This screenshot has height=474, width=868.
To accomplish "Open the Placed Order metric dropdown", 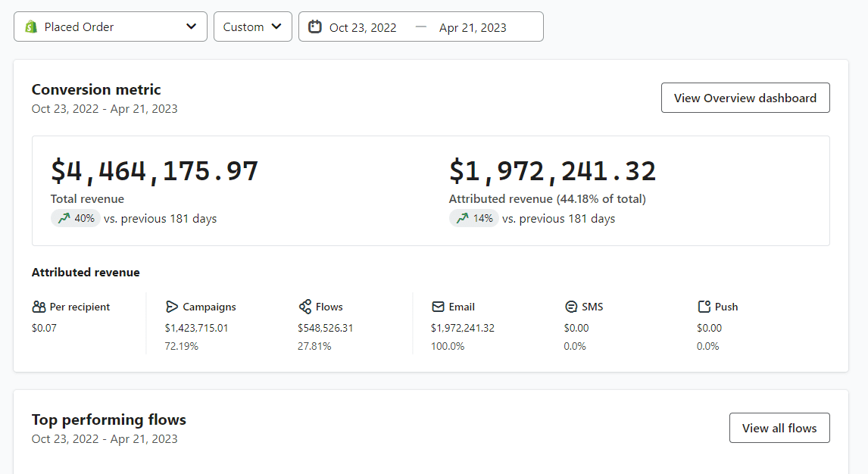I will click(x=110, y=27).
